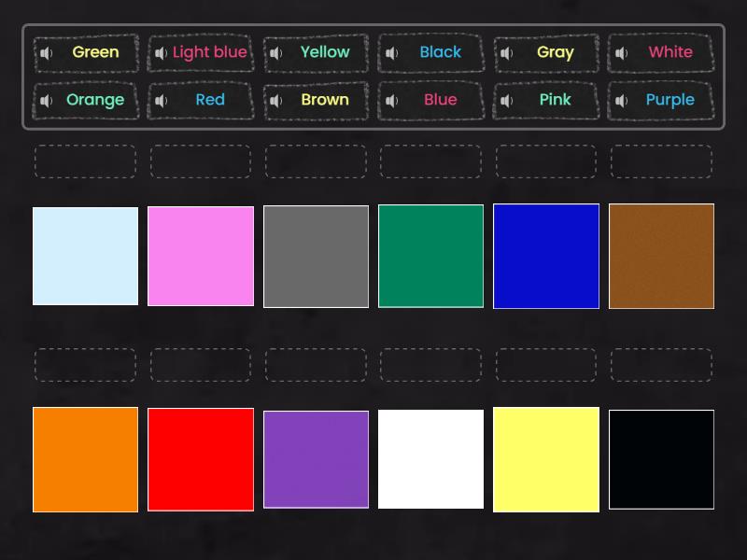Image resolution: width=747 pixels, height=560 pixels.
Task: Click the orange color square
Action: pos(85,459)
